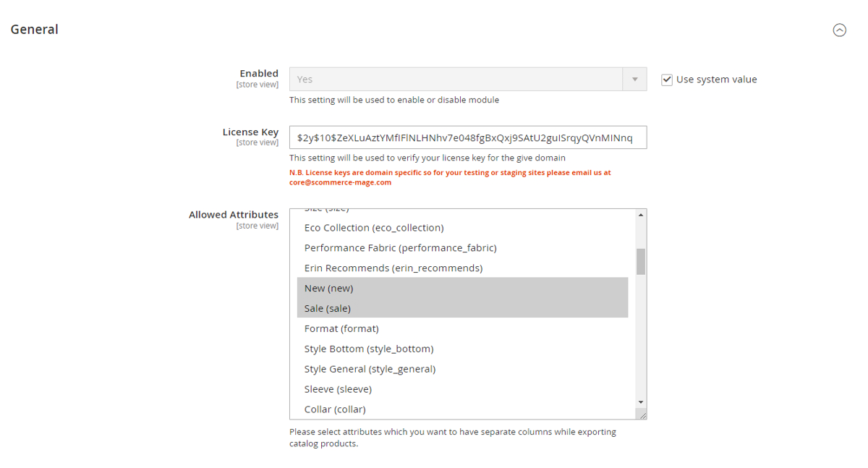Open the Enabled dropdown arrow
This screenshot has height=468, width=868.
click(634, 80)
